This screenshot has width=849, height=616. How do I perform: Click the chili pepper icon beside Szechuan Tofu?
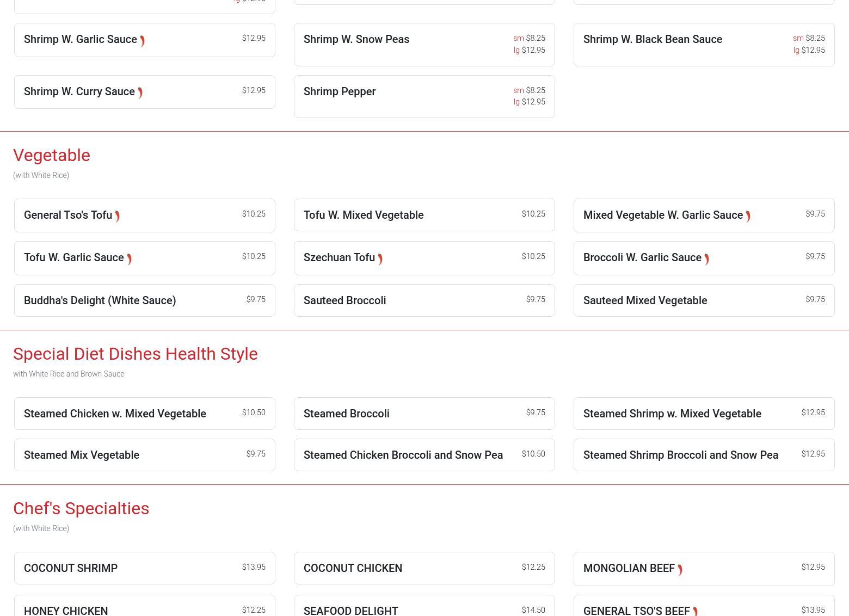tap(380, 259)
